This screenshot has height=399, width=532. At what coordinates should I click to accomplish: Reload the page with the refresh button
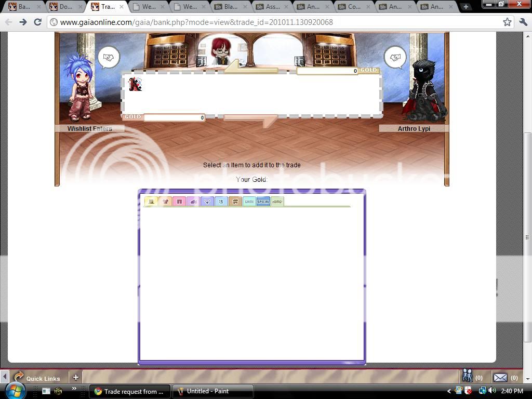[37, 22]
